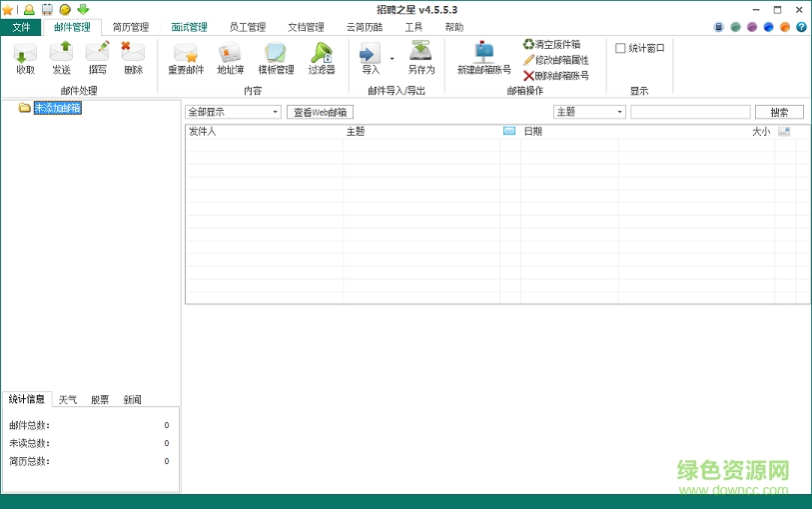Open the 地址簿 address book
This screenshot has width=812, height=509.
click(230, 59)
